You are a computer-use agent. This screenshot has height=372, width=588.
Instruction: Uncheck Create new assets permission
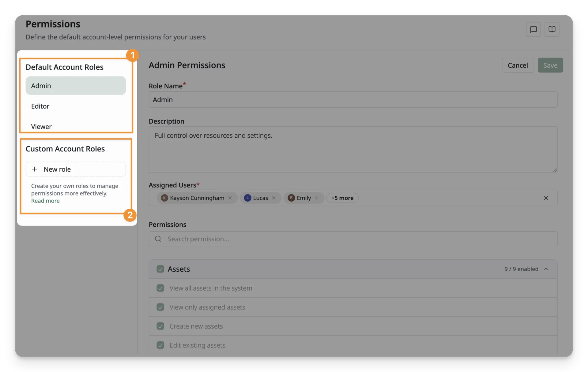pyautogui.click(x=160, y=326)
